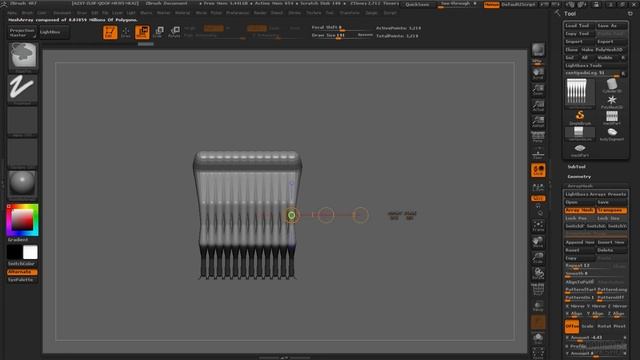
Task: Click the right-shelf Move view icon
Action: click(x=538, y=242)
